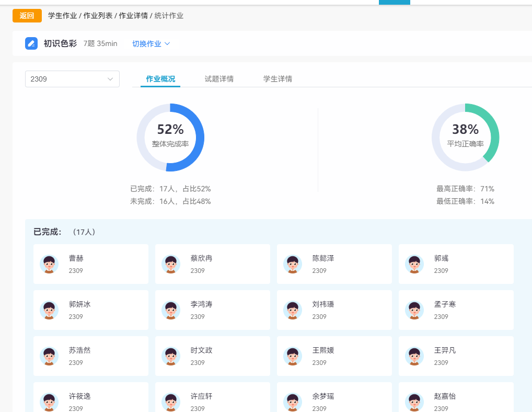Go to 作业列表 in the breadcrumb
The width and height of the screenshot is (532, 412).
click(x=98, y=16)
